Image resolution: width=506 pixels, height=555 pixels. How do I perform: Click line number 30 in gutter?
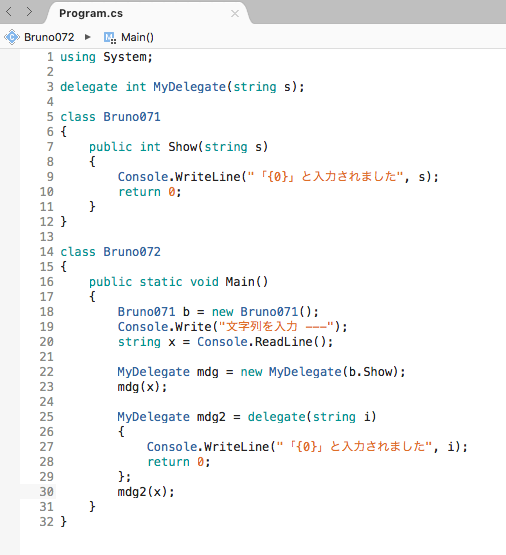46,492
